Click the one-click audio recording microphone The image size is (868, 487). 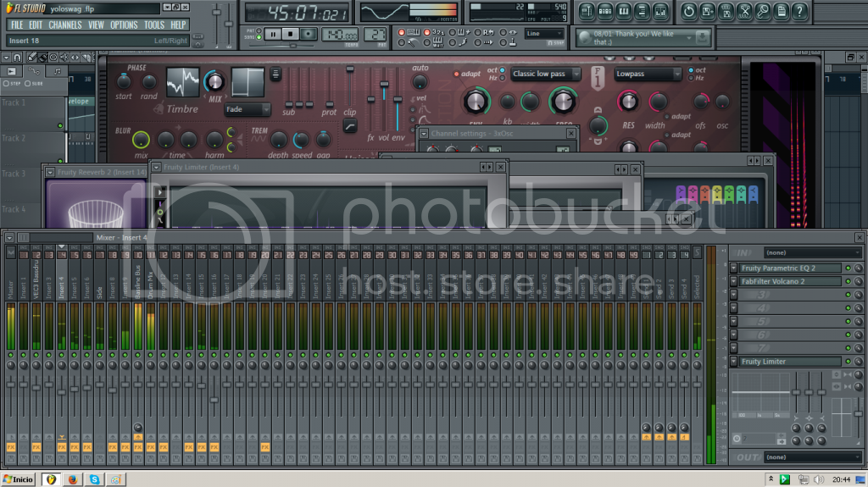pos(763,11)
